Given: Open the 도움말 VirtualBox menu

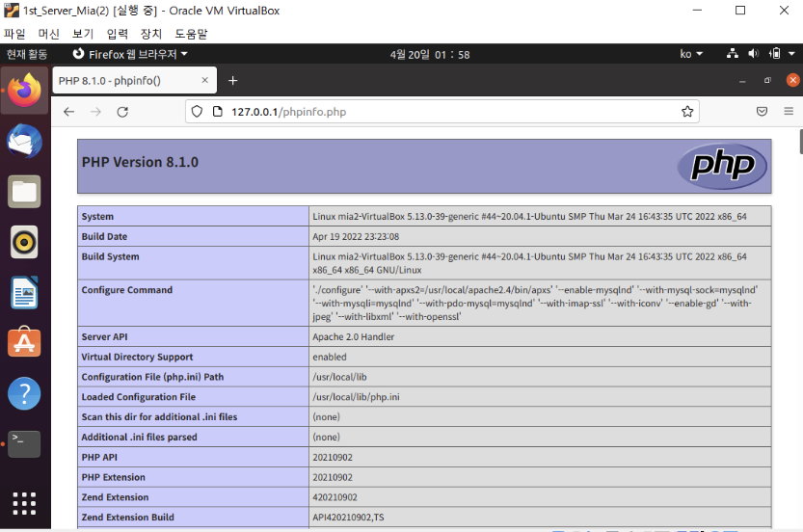Looking at the screenshot, I should 191,34.
